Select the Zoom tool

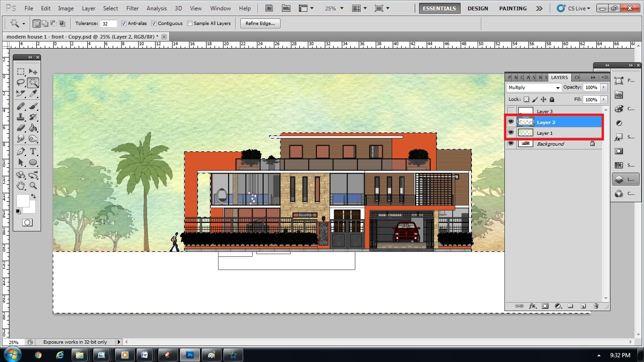pos(32,186)
